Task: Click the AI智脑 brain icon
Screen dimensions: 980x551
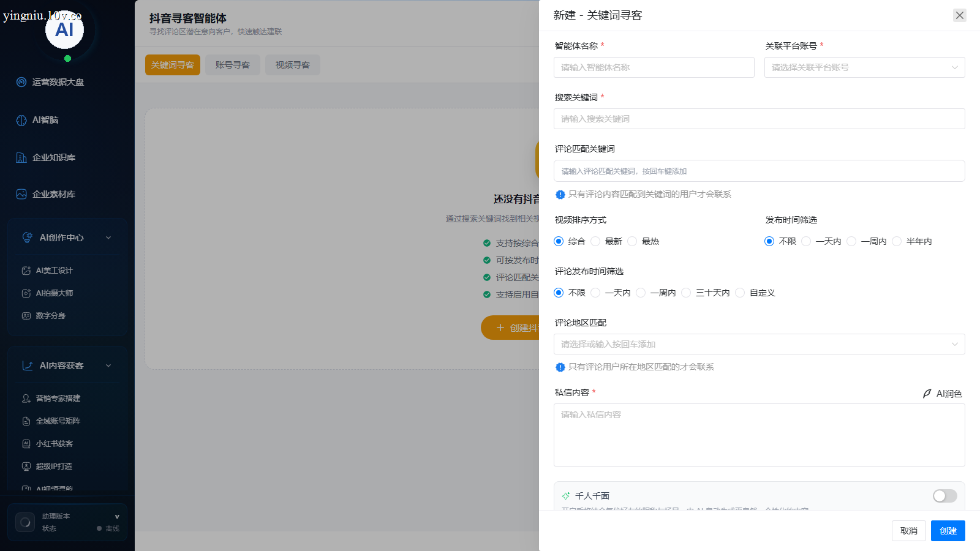Action: pos(21,120)
